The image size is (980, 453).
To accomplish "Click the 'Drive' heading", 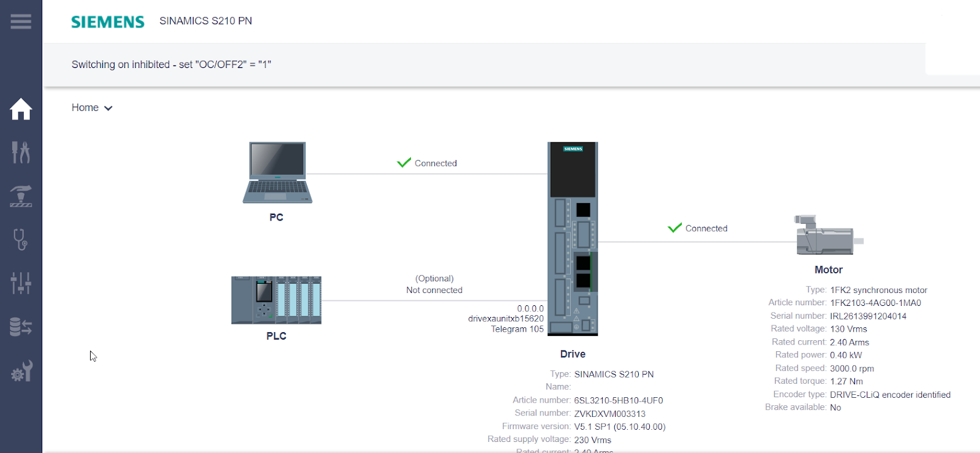I will (x=573, y=354).
